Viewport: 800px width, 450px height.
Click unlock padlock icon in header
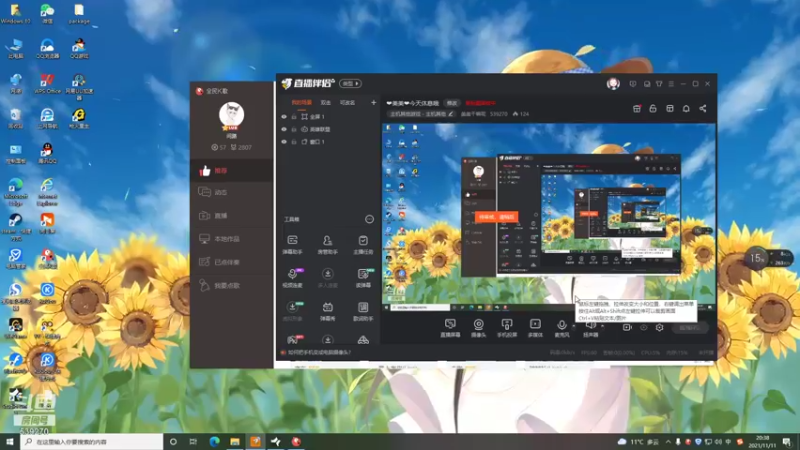(653, 109)
